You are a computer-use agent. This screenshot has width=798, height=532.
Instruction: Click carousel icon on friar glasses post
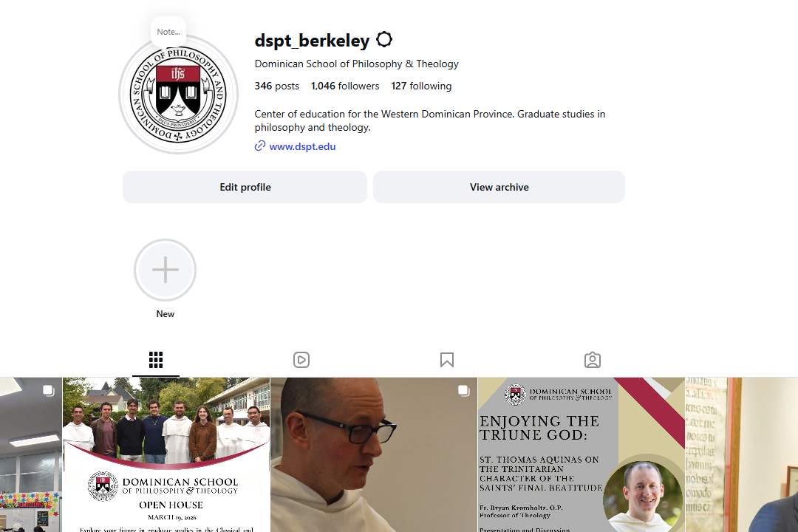(463, 390)
